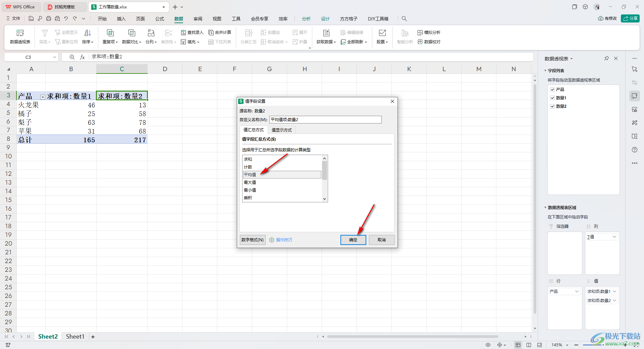
Task: Click find and enter (查找录入)
Action: tap(192, 33)
